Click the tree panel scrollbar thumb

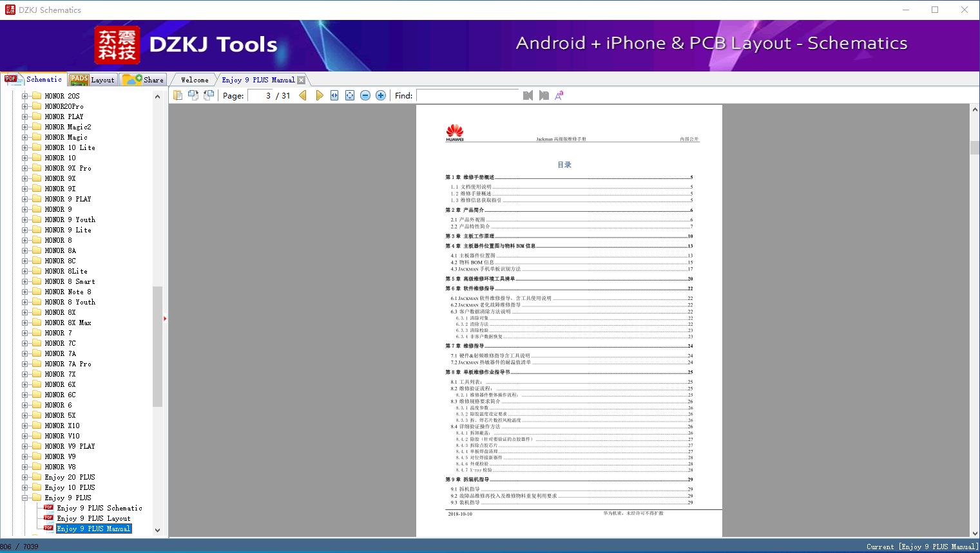coord(157,346)
